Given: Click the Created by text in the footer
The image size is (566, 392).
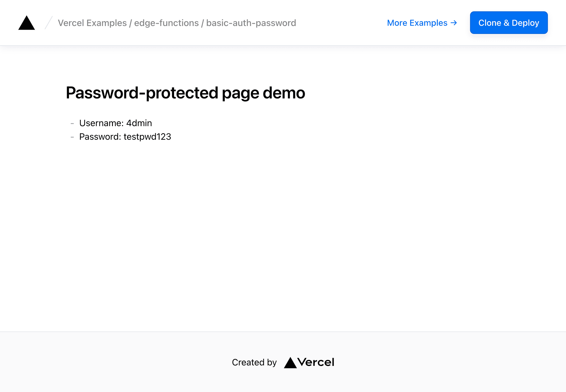Looking at the screenshot, I should click(254, 362).
